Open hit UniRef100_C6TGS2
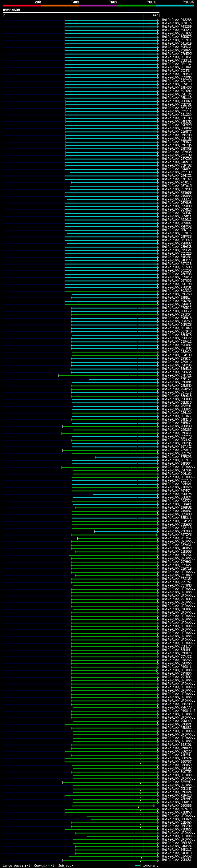 click(176, 33)
